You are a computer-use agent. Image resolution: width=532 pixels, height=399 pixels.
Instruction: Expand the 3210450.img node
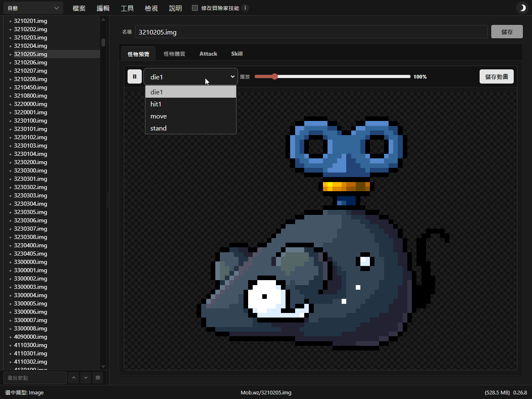(x=10, y=87)
